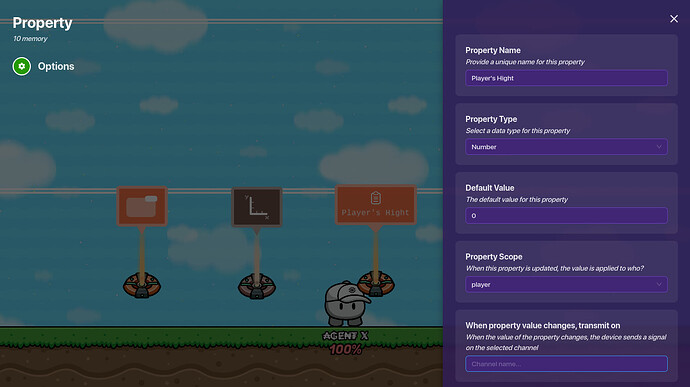Click the Default Value input field
The image size is (690, 387).
coord(566,216)
